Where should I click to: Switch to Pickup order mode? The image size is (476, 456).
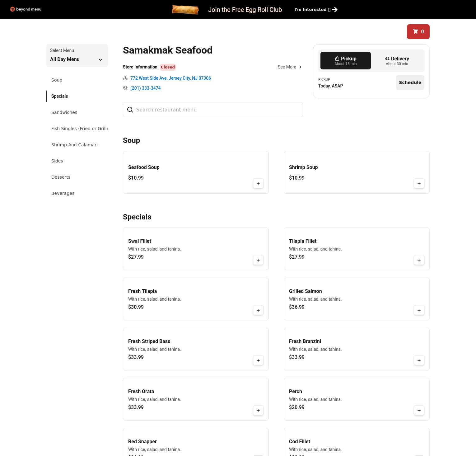pyautogui.click(x=345, y=61)
